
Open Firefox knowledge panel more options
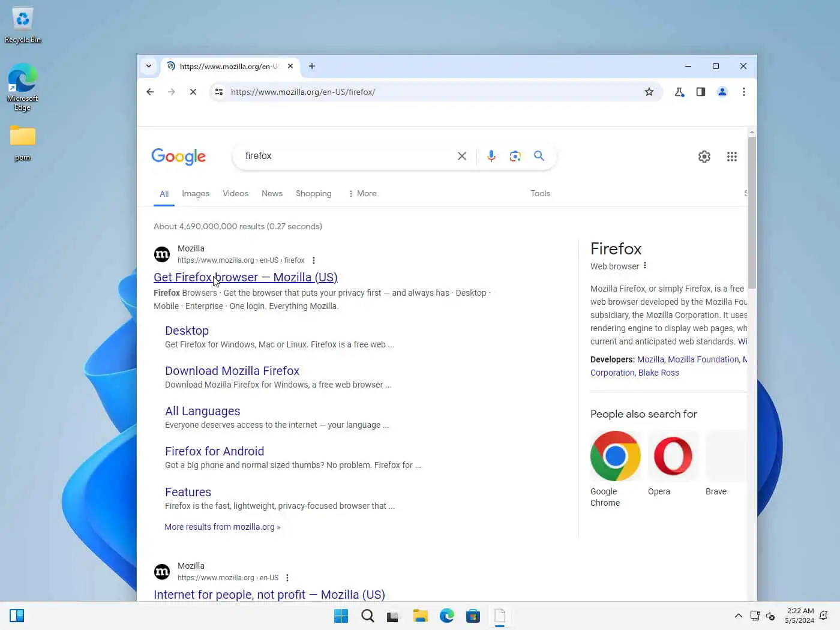(x=645, y=266)
